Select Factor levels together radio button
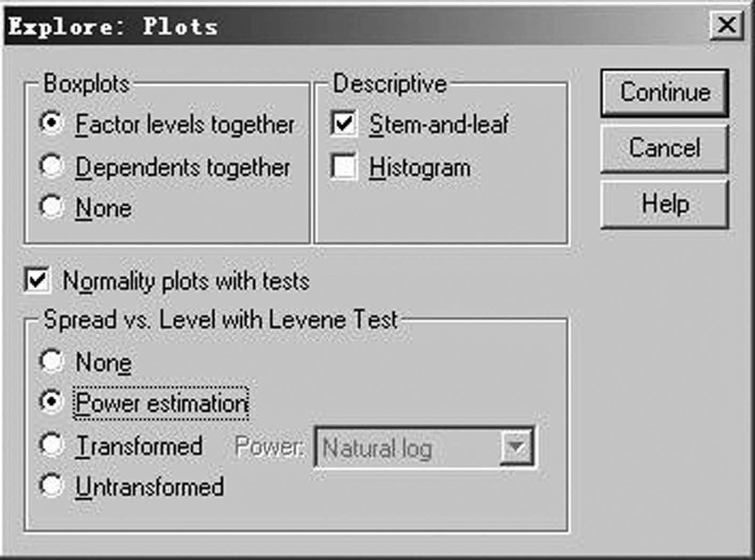The image size is (755, 560). pos(52,123)
